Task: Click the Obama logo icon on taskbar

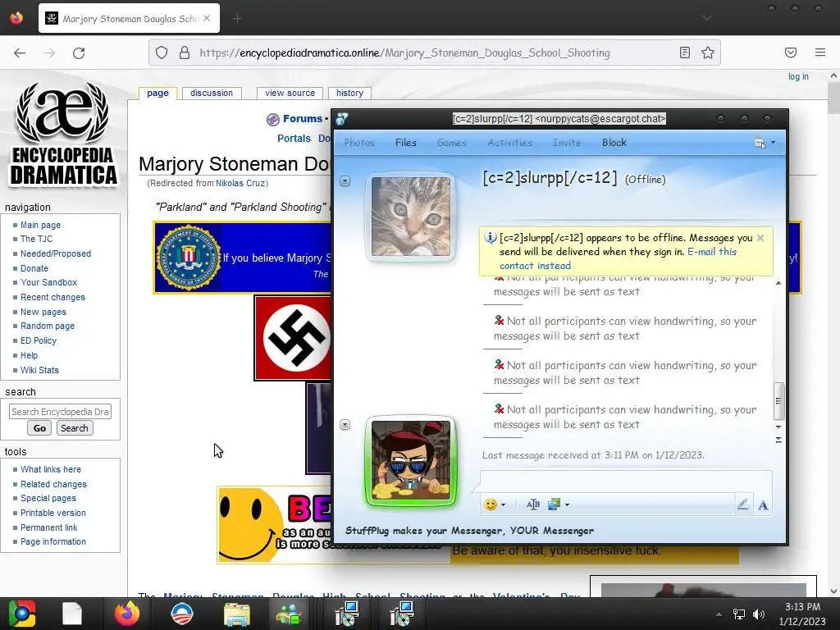Action: [182, 614]
